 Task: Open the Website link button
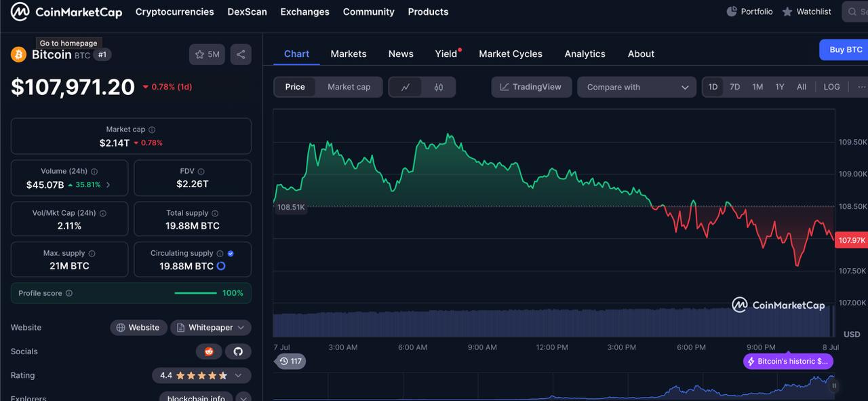[x=138, y=328]
